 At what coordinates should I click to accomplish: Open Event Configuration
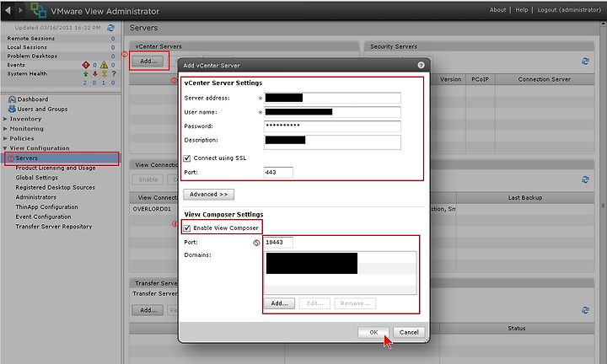coord(43,217)
